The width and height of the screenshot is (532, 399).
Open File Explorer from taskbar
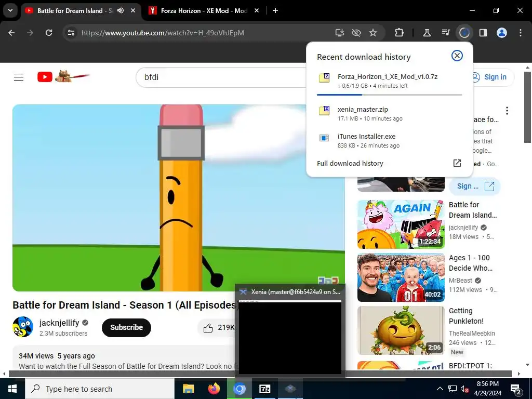pyautogui.click(x=188, y=389)
